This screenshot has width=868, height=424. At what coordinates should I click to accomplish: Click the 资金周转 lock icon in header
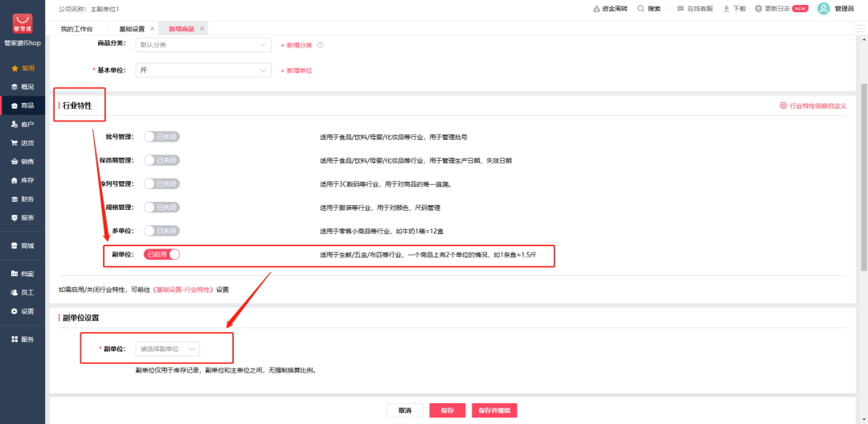click(x=596, y=9)
